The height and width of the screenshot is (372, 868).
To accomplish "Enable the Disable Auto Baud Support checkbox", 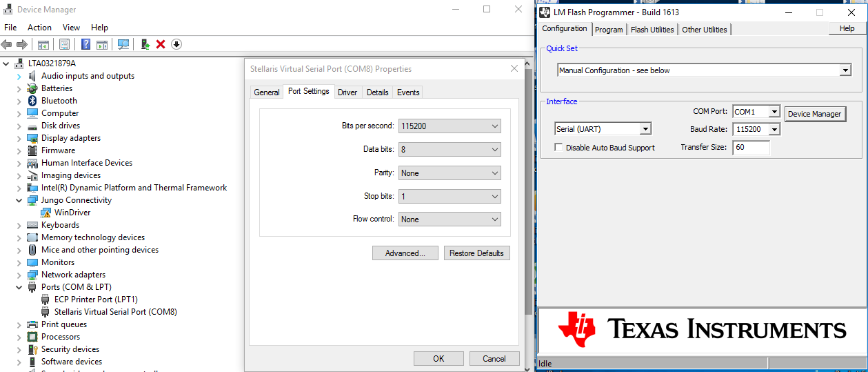I will (559, 148).
